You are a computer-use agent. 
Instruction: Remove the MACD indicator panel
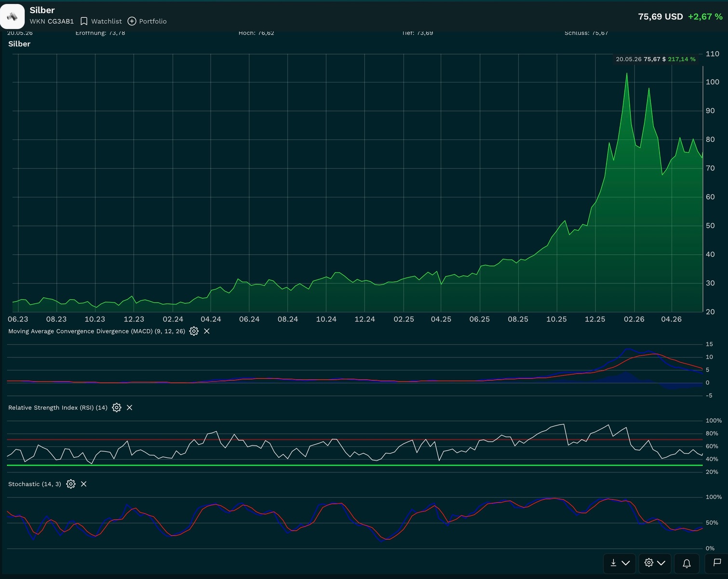pyautogui.click(x=207, y=331)
